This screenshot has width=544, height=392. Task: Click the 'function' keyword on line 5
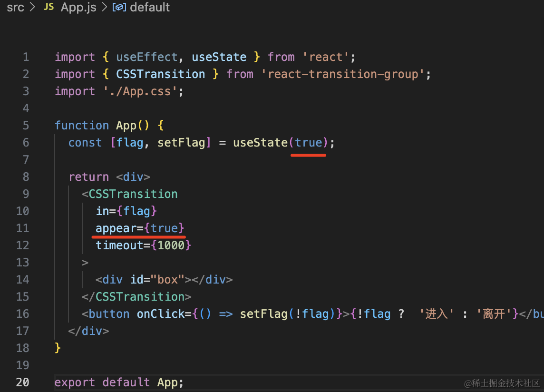tap(82, 125)
